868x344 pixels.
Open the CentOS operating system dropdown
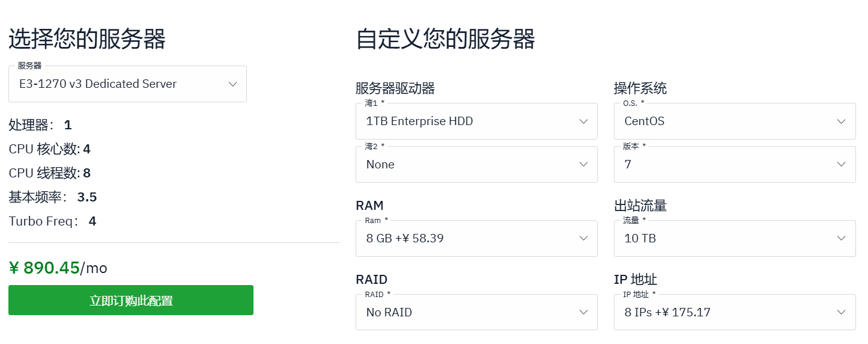(x=727, y=121)
